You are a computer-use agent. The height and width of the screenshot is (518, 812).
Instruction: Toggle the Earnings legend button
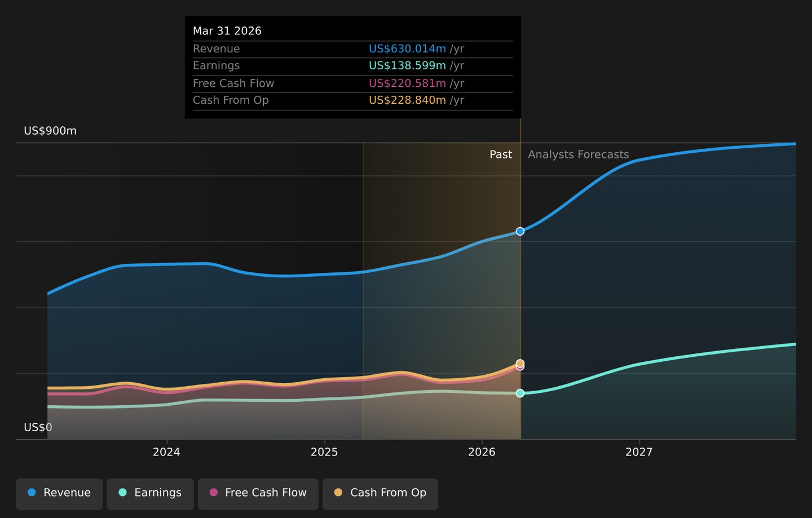(150, 494)
